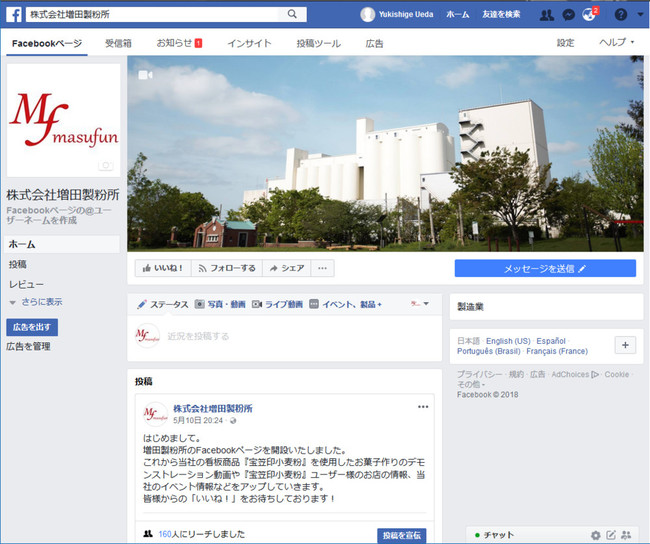The image size is (650, 544).
Task: Select English (US) language link
Action: [508, 341]
